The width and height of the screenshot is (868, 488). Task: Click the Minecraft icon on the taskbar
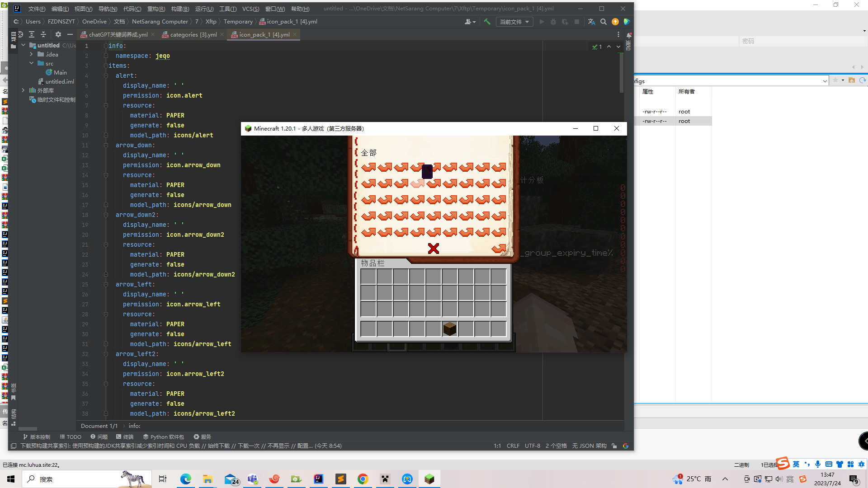pos(429,479)
